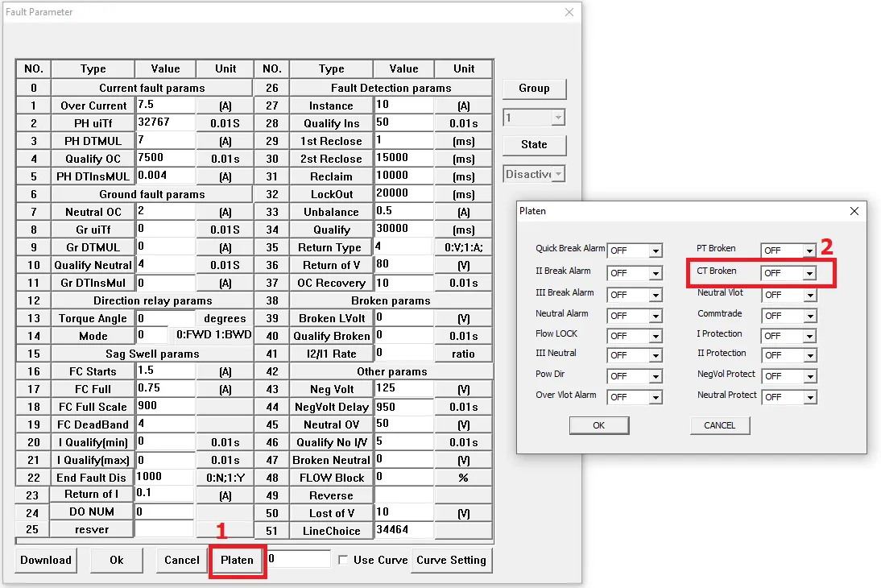Open the Neutral Alarm dropdown
This screenshot has height=588, width=881.
coord(635,316)
